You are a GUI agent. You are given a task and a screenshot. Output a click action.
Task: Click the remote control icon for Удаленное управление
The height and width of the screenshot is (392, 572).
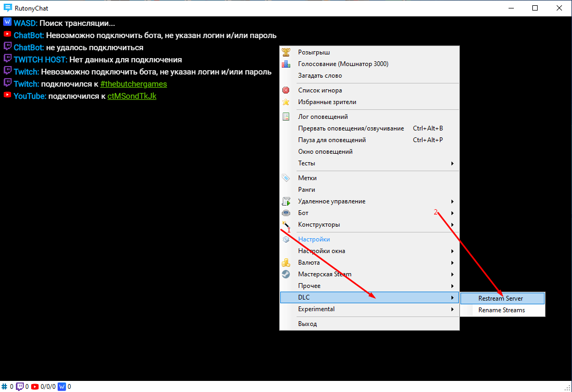tap(286, 201)
